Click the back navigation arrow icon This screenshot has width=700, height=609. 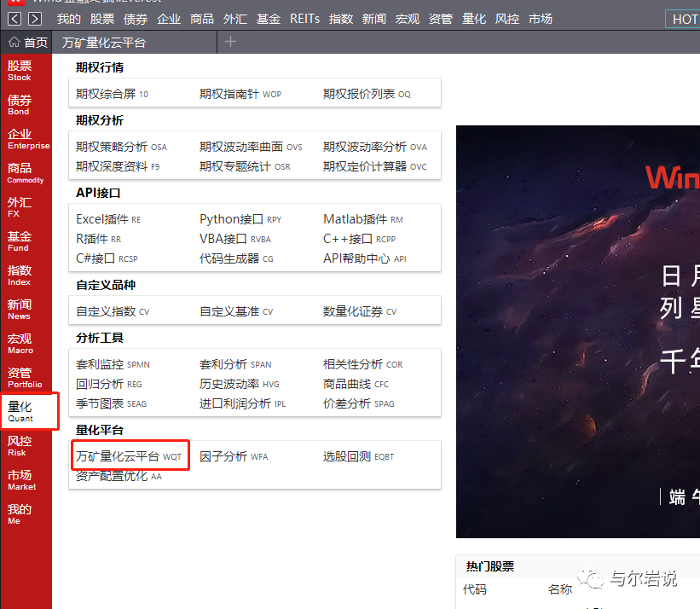click(14, 19)
